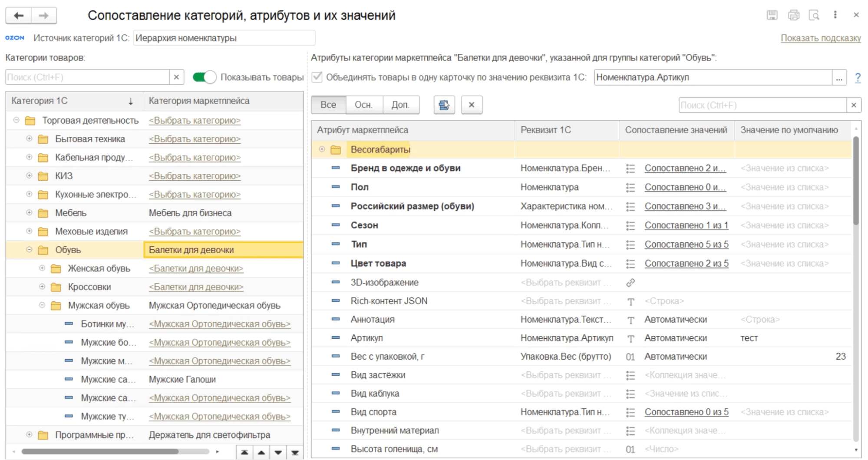Click the attribute search field
The width and height of the screenshot is (868, 460).
762,105
